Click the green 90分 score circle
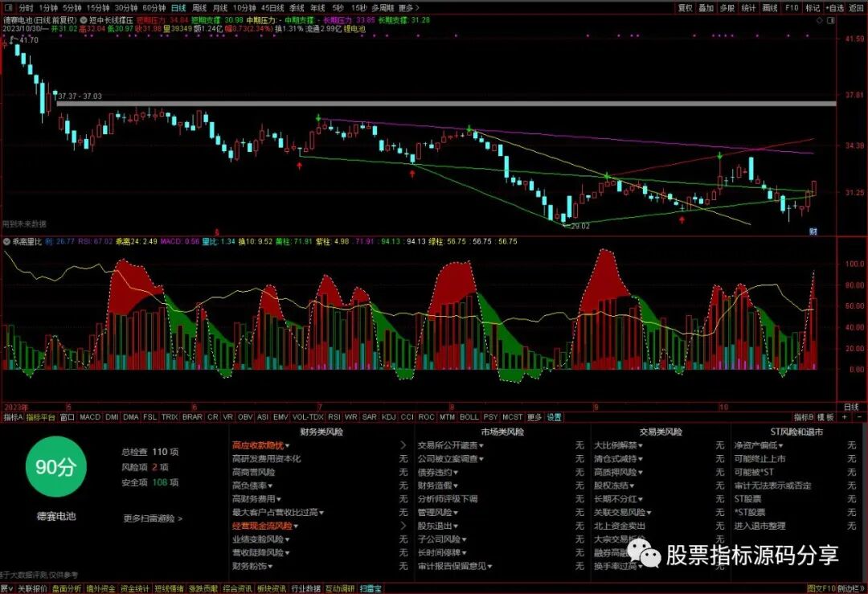868x594 pixels. pos(56,467)
